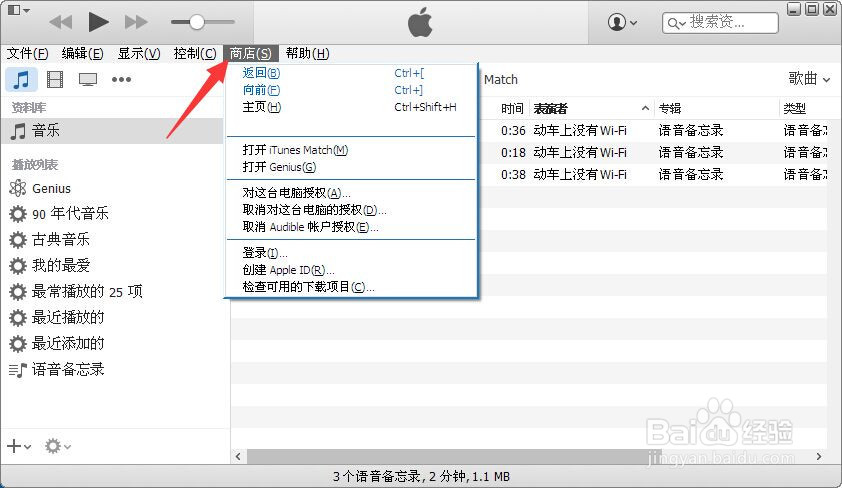842x488 pixels.
Task: Sort by the 表演者 column header
Action: [592, 108]
